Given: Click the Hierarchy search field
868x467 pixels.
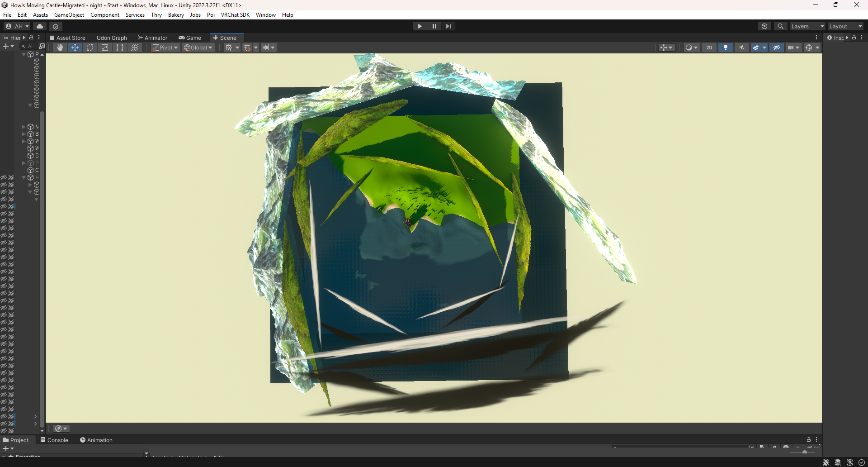Looking at the screenshot, I should [28, 46].
